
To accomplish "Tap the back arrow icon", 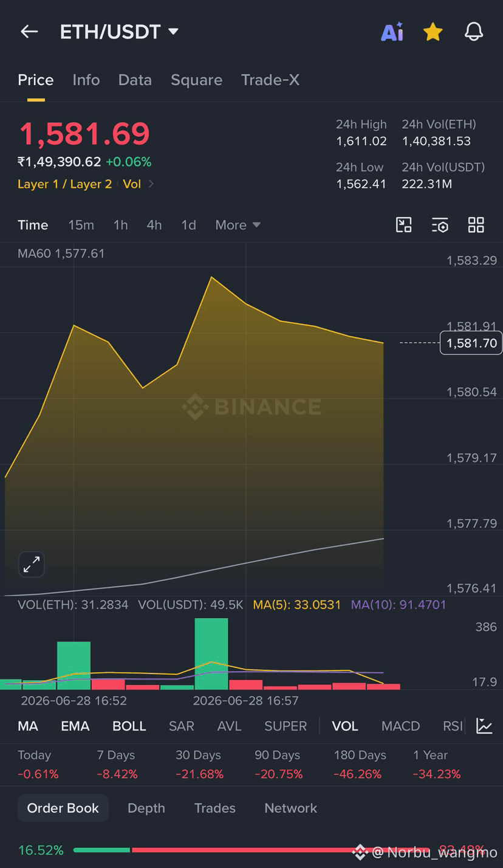I will [x=29, y=32].
